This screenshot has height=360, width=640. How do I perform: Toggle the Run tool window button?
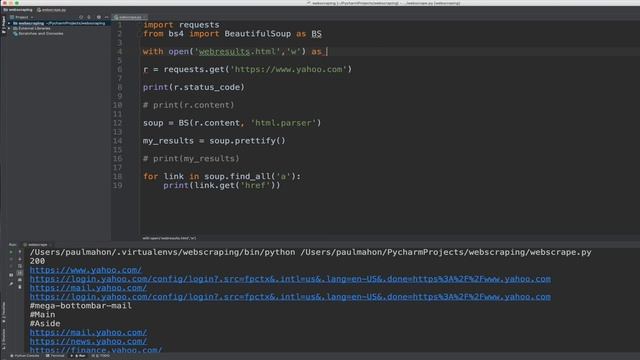click(78, 356)
